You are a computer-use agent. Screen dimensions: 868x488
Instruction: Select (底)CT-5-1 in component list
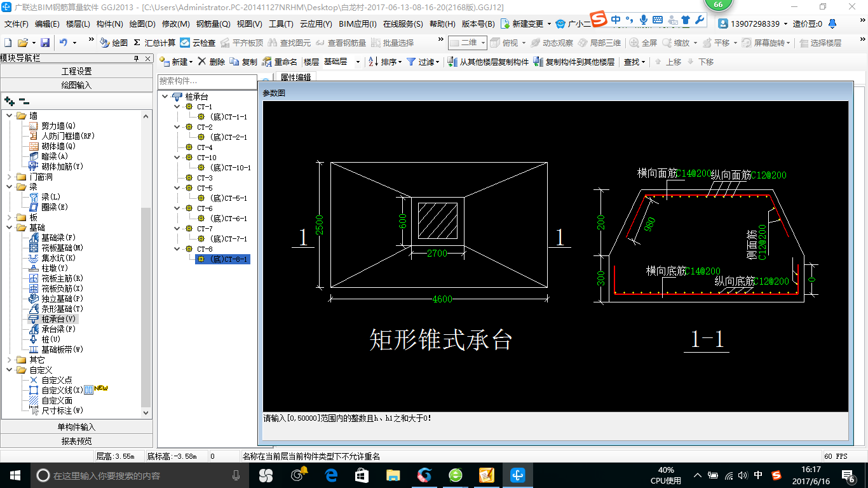point(228,198)
